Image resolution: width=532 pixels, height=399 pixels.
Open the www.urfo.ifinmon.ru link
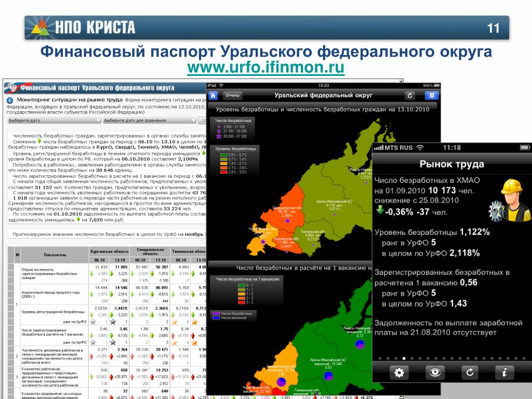[x=265, y=67]
